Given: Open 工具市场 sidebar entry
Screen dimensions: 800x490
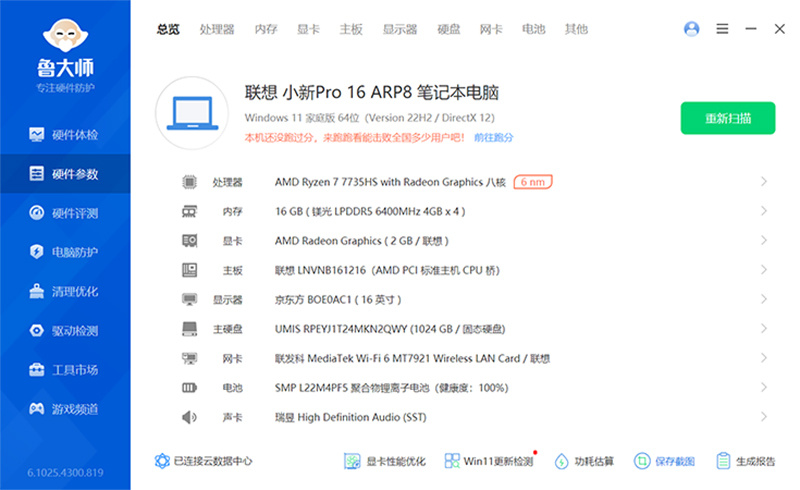Looking at the screenshot, I should tap(65, 370).
